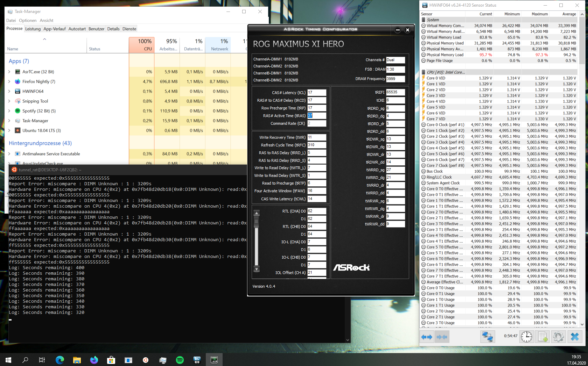Screen dimensions: 588x366
Task: Click the CAS# Latency (tCL) value field
Action: (317, 93)
